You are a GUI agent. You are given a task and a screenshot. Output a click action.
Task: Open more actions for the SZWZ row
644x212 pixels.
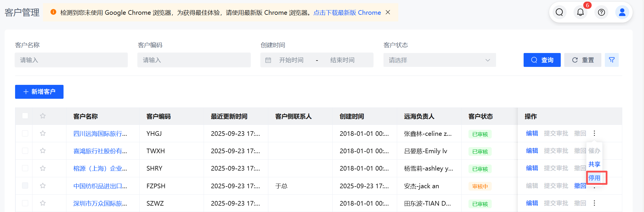(594, 203)
